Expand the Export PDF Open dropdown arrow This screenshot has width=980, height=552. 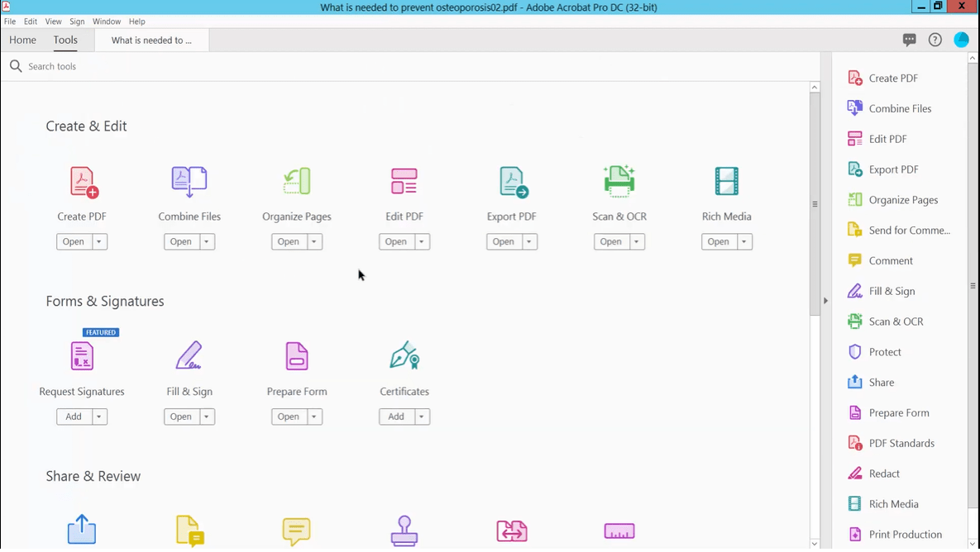click(528, 241)
